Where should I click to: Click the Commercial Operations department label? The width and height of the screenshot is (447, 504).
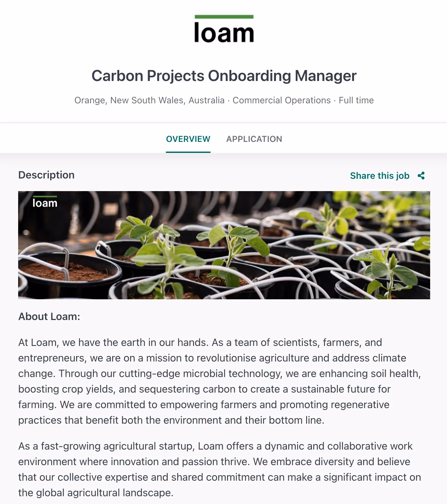coord(282,100)
